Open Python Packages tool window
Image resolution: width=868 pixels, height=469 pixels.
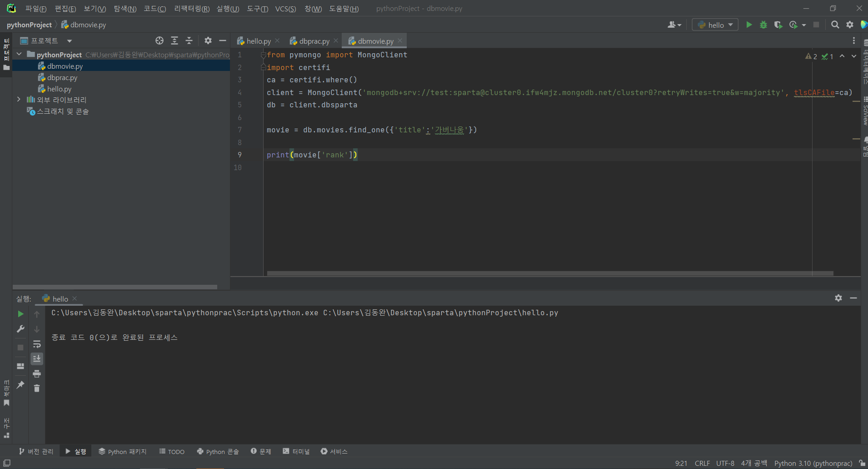[x=123, y=451]
